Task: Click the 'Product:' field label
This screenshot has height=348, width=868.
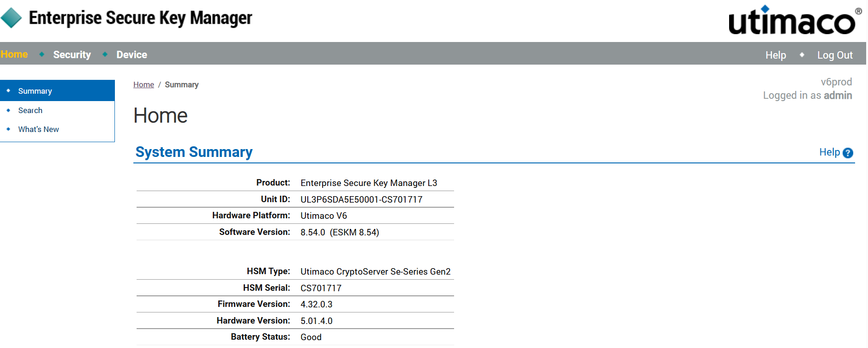Action: 273,183
